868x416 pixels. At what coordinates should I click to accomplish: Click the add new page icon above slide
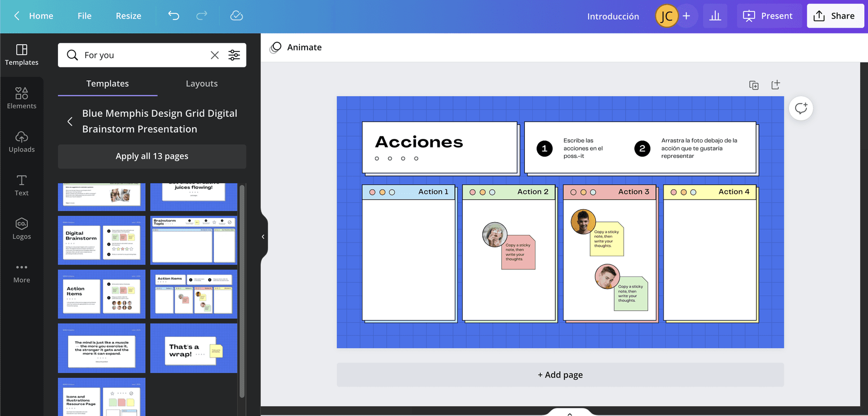point(776,85)
